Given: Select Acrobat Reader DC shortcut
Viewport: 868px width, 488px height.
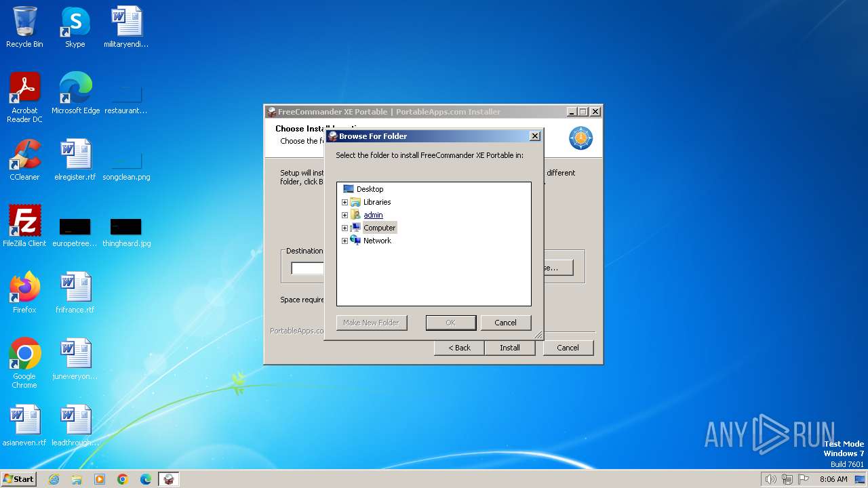Looking at the screenshot, I should (24, 98).
